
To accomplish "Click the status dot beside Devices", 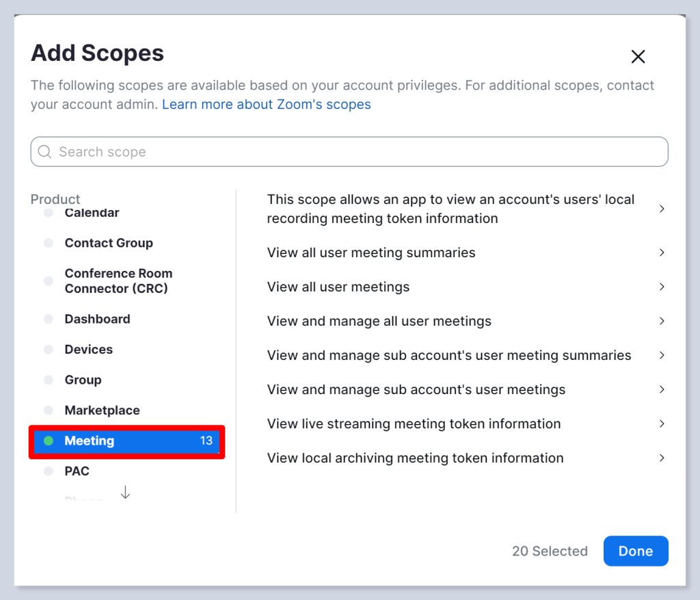I will [x=49, y=350].
